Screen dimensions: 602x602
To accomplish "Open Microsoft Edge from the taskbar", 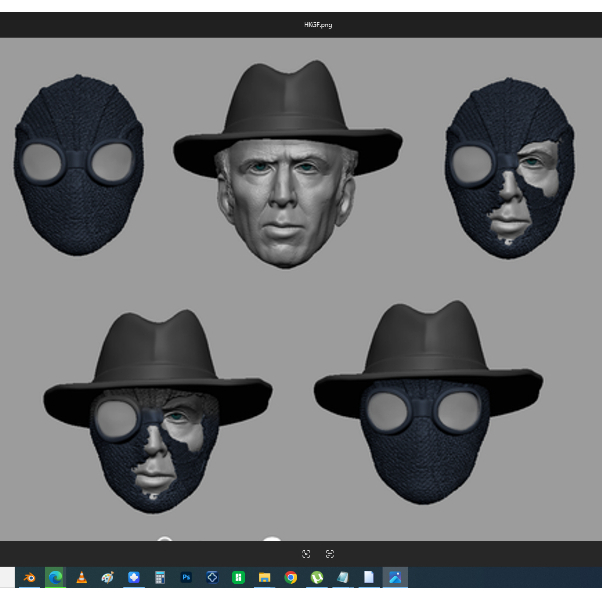I will [56, 577].
